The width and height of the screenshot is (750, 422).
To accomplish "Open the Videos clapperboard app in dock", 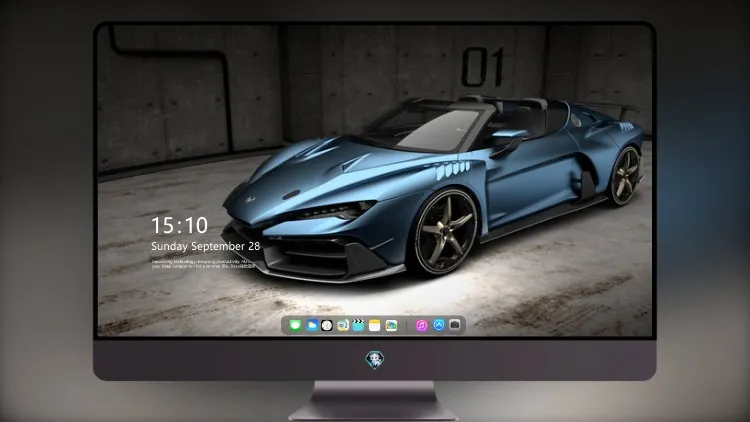I will [358, 325].
